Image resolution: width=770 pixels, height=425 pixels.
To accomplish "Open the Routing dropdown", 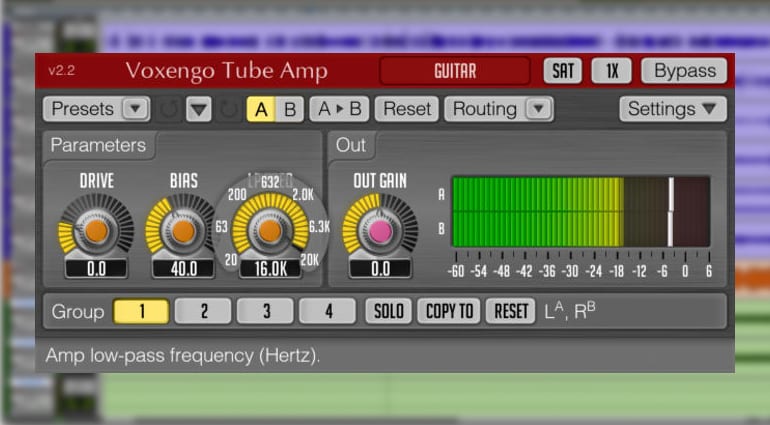I will [x=499, y=109].
